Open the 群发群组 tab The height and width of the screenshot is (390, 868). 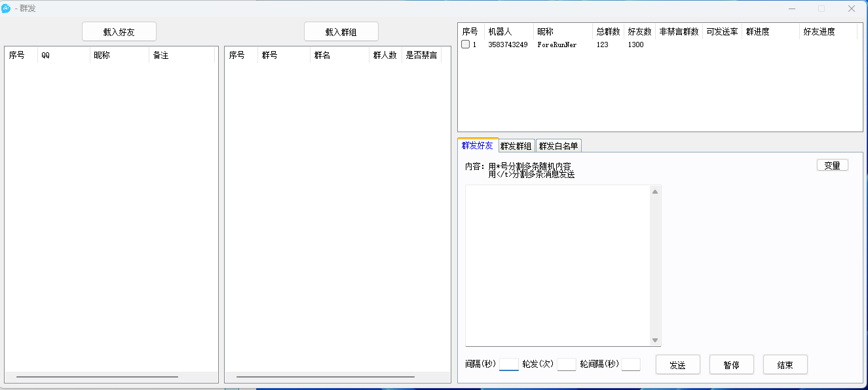coord(516,146)
